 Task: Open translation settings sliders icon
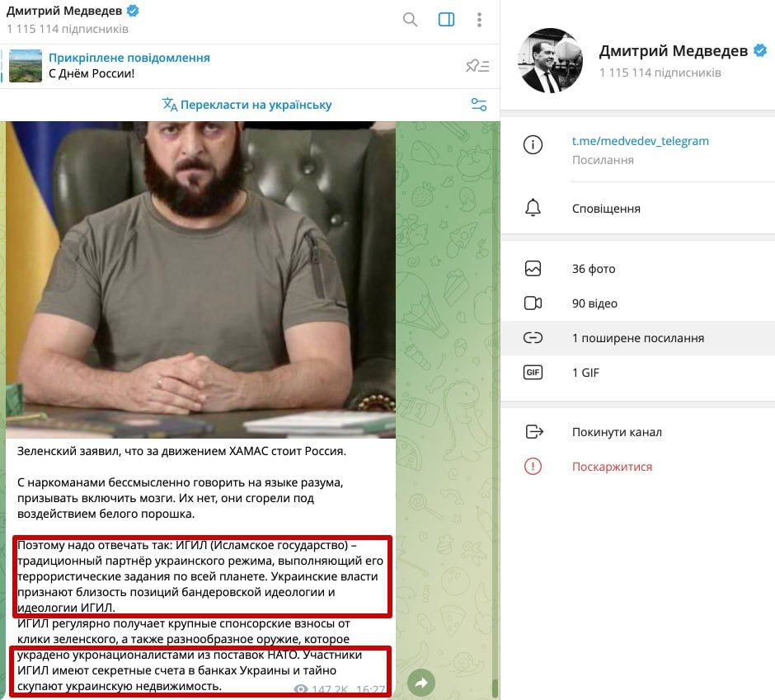pos(478,105)
